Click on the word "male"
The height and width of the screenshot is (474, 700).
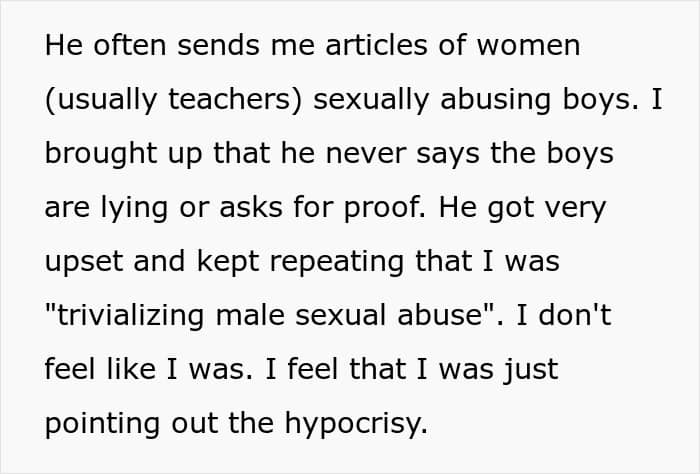pos(250,315)
